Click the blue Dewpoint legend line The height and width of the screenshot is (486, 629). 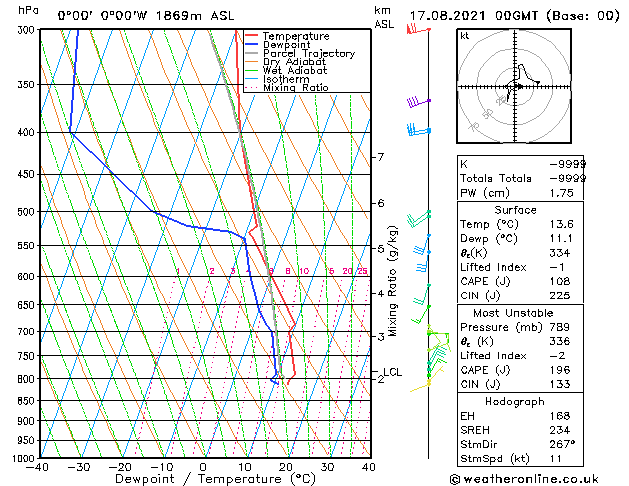click(x=251, y=44)
